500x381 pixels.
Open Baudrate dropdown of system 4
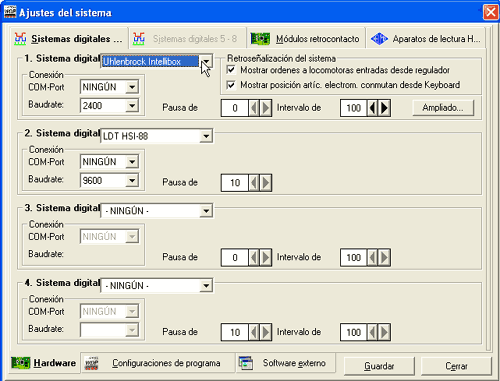(x=132, y=330)
